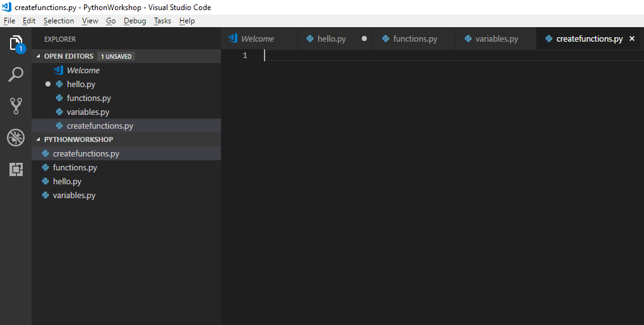This screenshot has width=644, height=325.
Task: Click the unsaved dot on the hello.py tab
Action: 364,38
